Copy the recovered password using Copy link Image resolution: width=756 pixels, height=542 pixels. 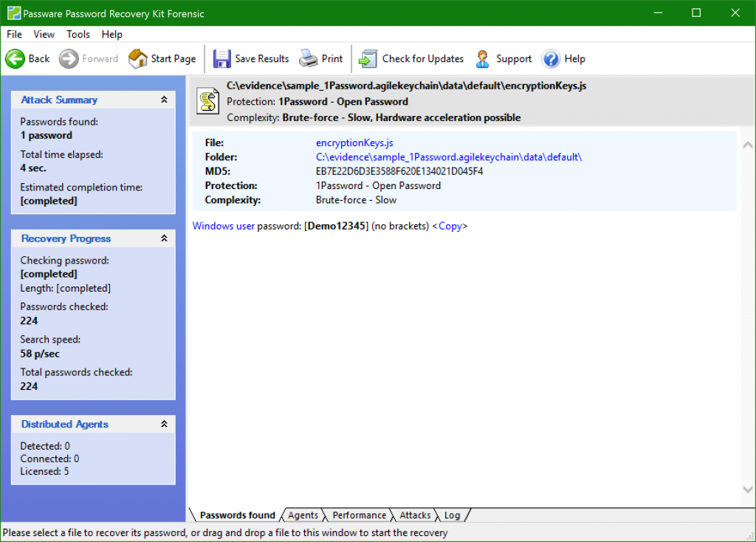[450, 226]
